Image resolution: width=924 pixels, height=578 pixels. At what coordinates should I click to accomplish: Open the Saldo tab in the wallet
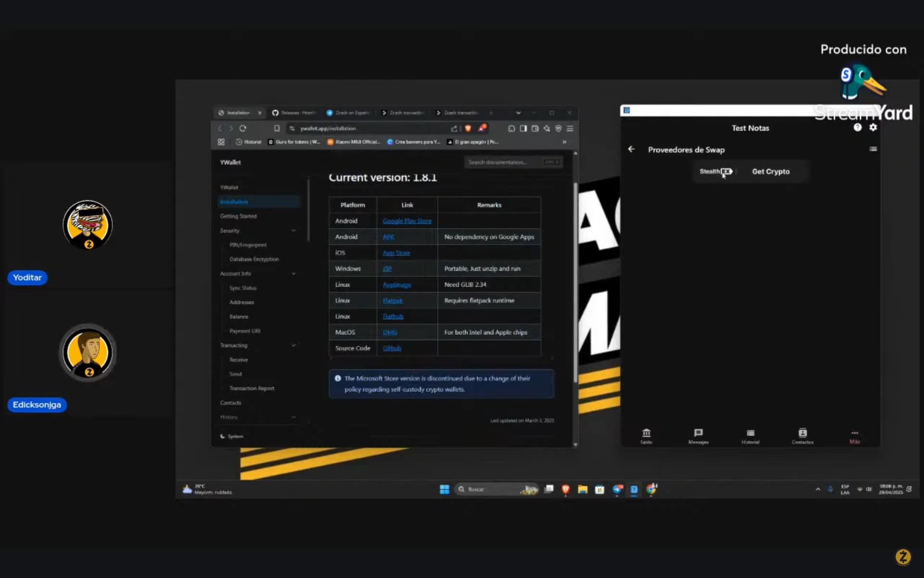pyautogui.click(x=646, y=436)
